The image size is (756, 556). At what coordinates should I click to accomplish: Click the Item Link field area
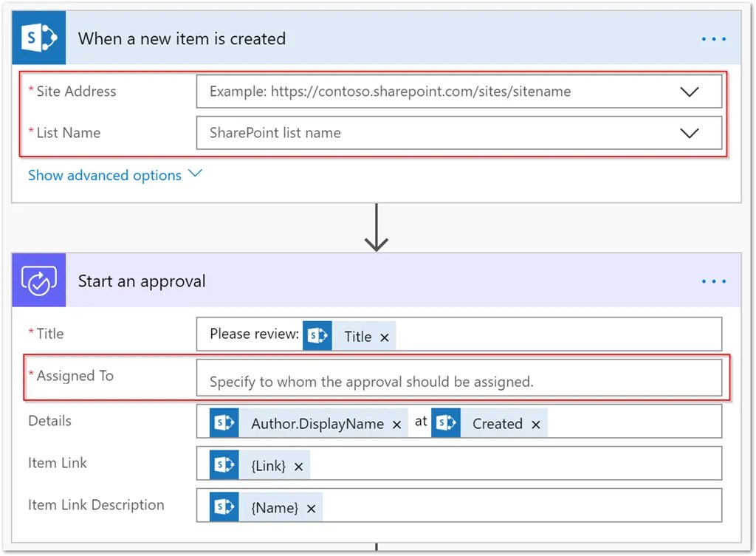459,463
